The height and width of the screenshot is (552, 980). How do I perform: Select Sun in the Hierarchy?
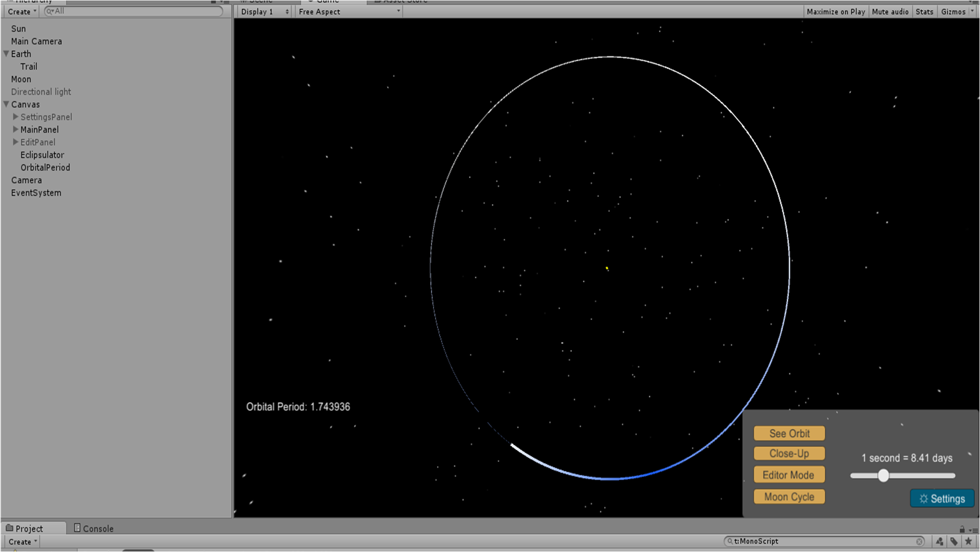[18, 29]
